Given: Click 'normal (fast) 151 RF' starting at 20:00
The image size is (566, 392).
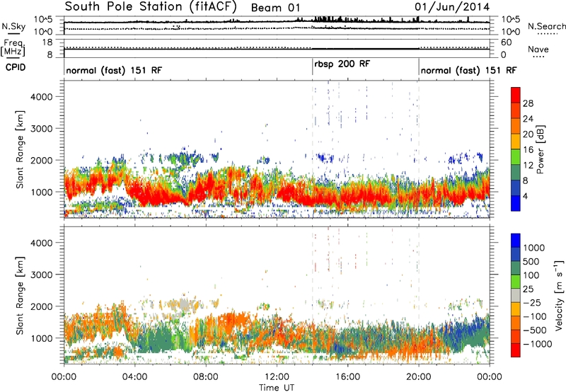Looking at the screenshot, I should [468, 70].
